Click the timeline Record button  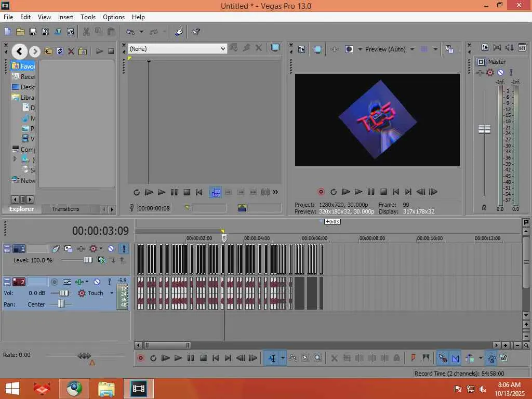[141, 358]
